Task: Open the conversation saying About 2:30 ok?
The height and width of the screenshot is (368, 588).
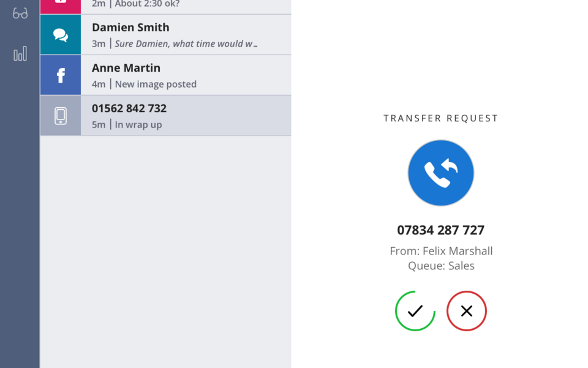Action: [166, 6]
